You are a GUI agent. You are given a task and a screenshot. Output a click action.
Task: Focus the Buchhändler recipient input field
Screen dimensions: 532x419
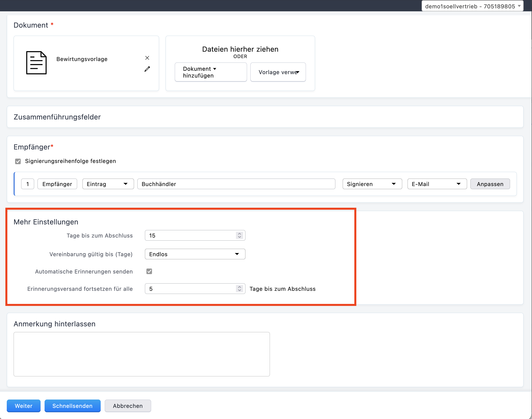coord(236,184)
